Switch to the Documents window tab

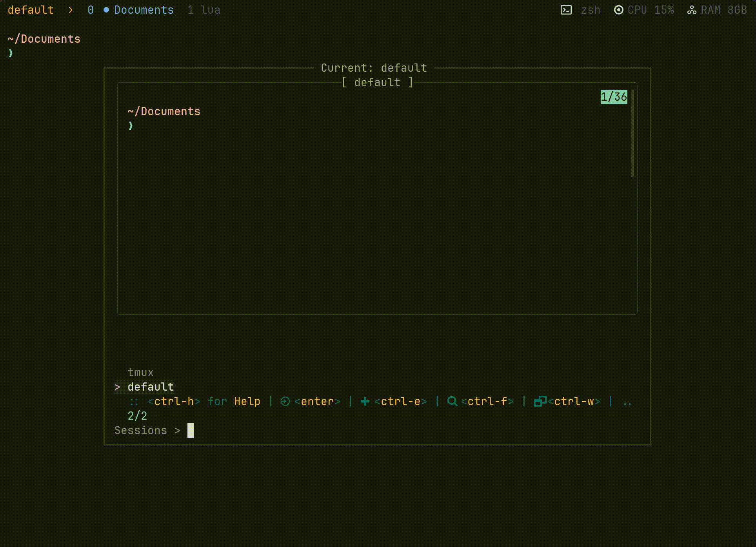pos(144,10)
